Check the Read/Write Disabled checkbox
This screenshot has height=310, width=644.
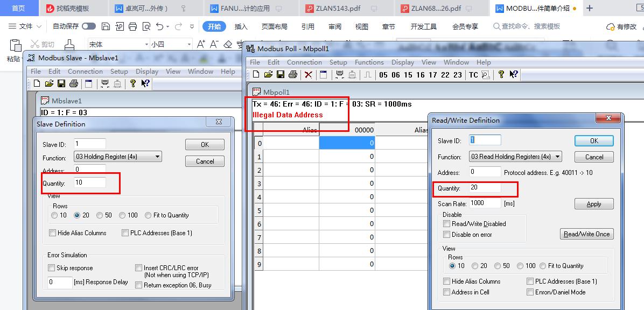pyautogui.click(x=447, y=224)
